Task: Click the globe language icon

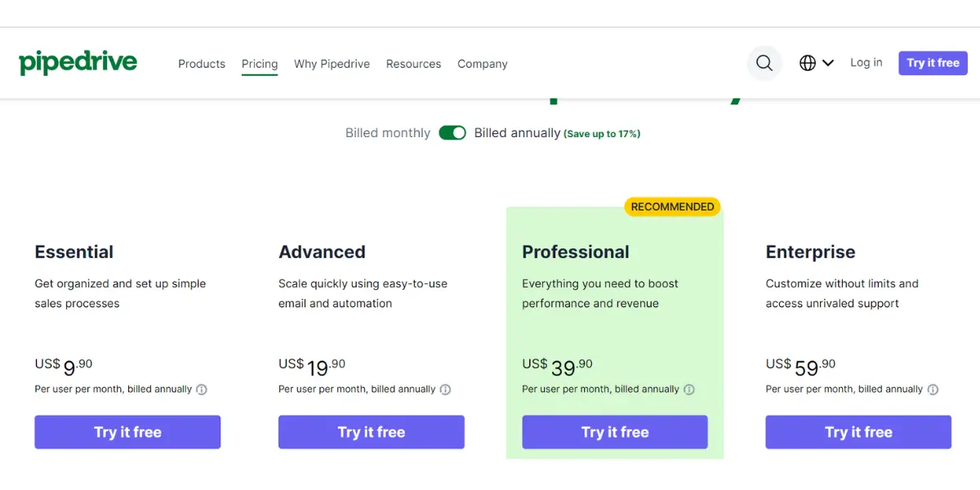Action: 808,63
